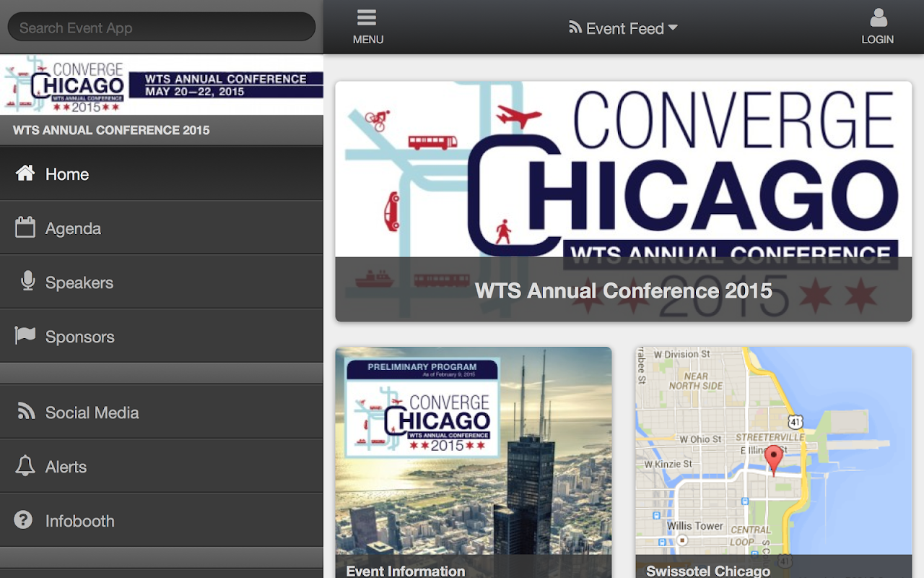The image size is (924, 578).
Task: Click the Social Media feed icon
Action: click(x=26, y=411)
